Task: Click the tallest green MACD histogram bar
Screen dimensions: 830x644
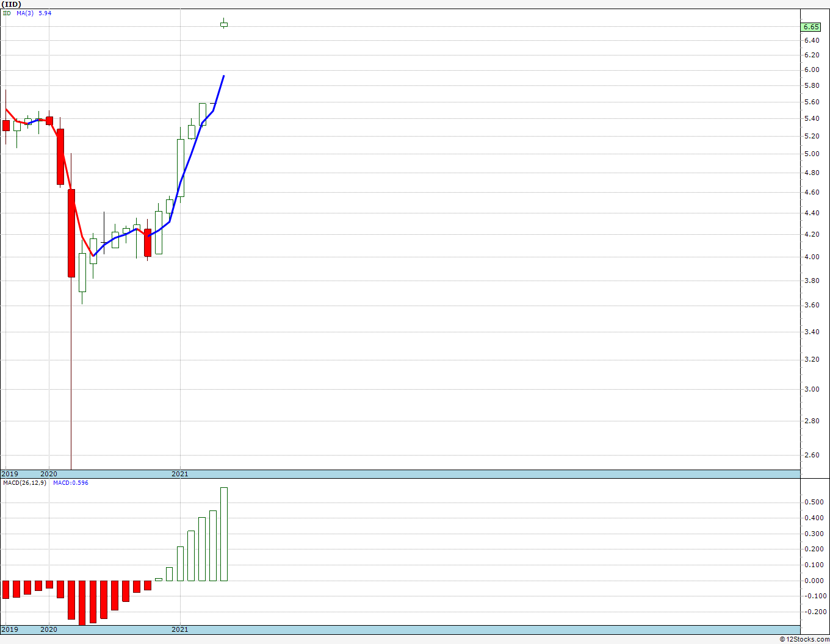Action: pyautogui.click(x=224, y=534)
